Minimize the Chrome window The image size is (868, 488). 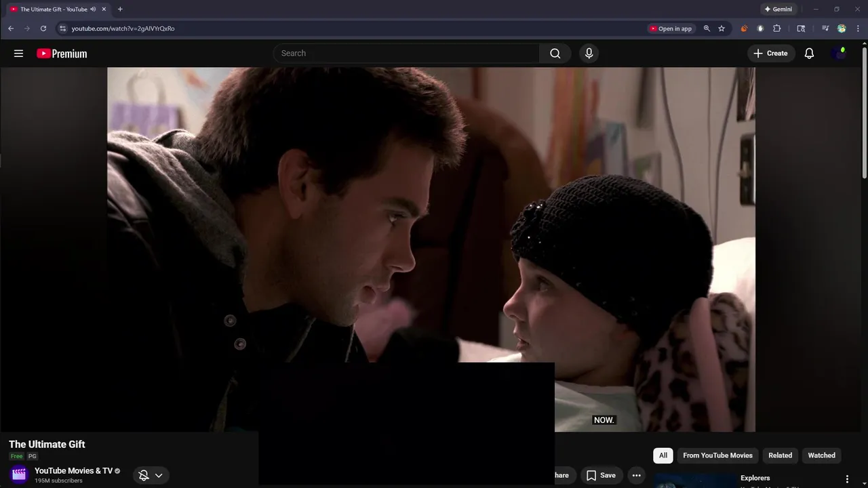816,9
